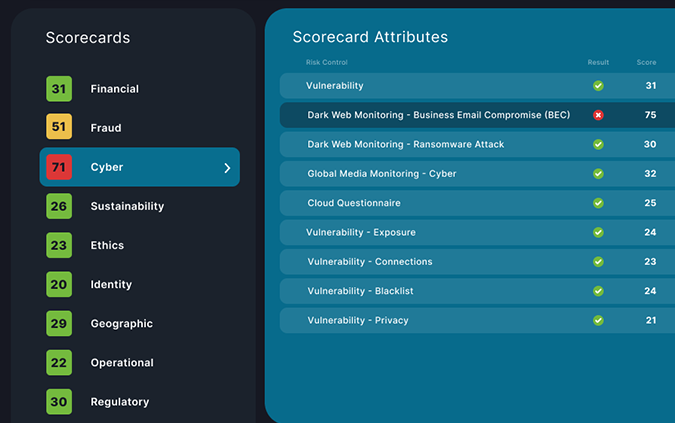
Task: Click the green 31 Financial score badge
Action: (59, 89)
